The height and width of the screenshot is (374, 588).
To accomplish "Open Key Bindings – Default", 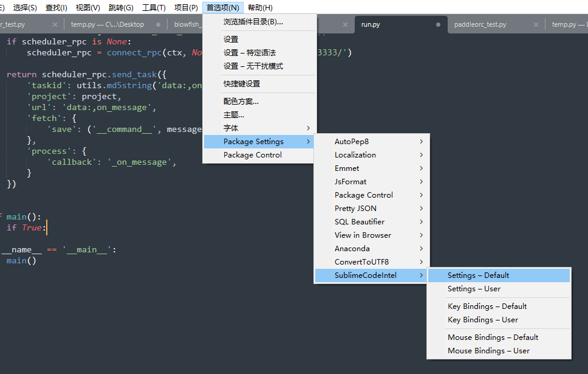I will click(x=499, y=306).
